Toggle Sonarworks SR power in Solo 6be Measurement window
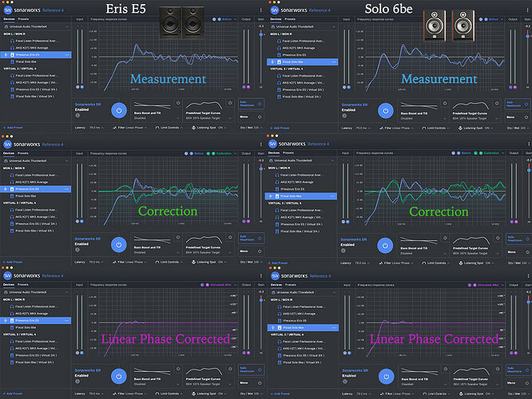This screenshot has width=532, height=399. (386, 111)
